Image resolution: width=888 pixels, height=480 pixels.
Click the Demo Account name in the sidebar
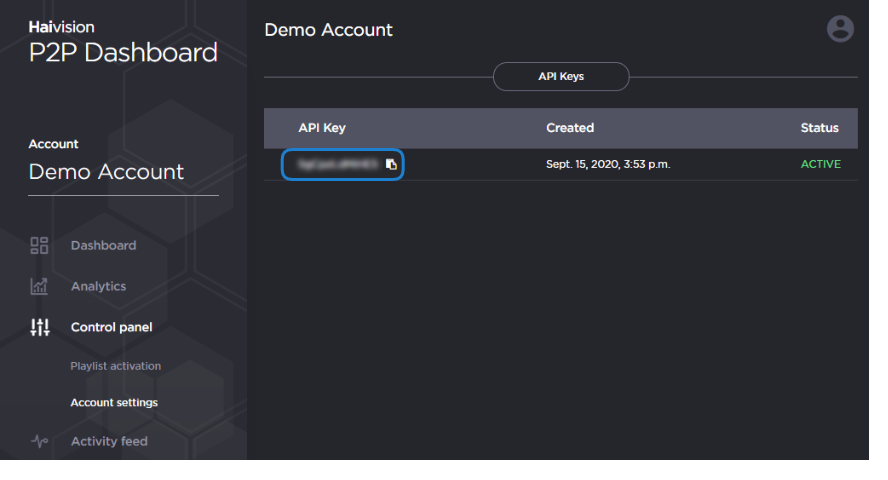[x=106, y=172]
